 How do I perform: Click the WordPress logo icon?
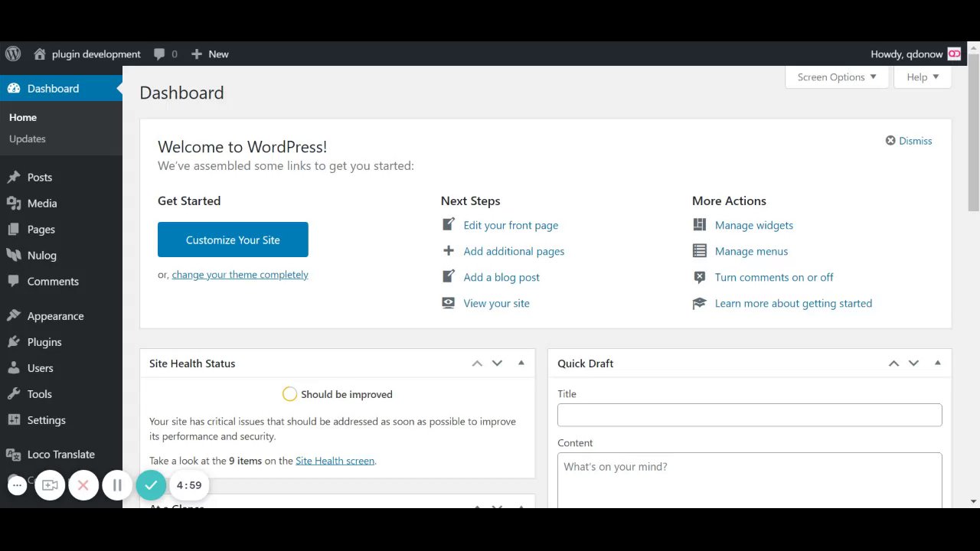pos(13,54)
